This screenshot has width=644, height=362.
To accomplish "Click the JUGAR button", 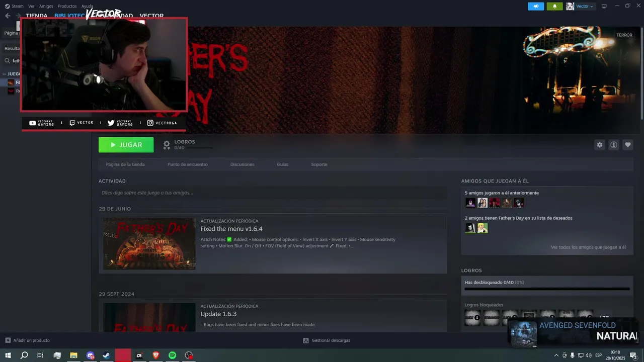I will tap(126, 145).
